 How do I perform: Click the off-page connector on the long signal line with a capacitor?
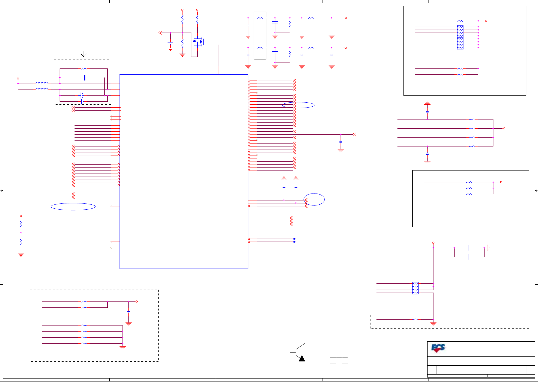pyautogui.click(x=354, y=134)
